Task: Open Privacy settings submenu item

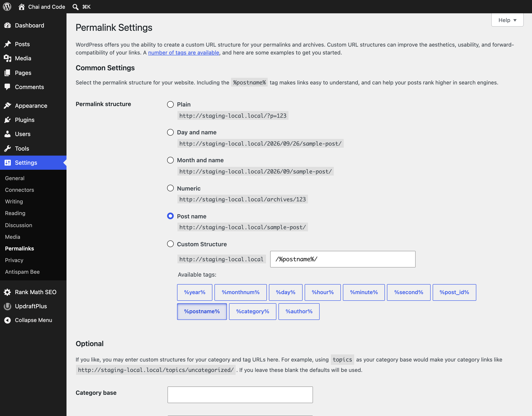Action: (x=14, y=260)
